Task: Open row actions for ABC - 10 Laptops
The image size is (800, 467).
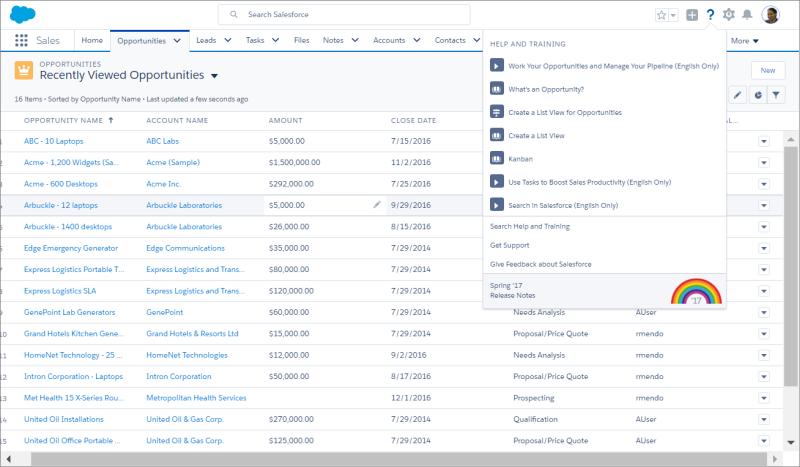Action: tap(764, 141)
